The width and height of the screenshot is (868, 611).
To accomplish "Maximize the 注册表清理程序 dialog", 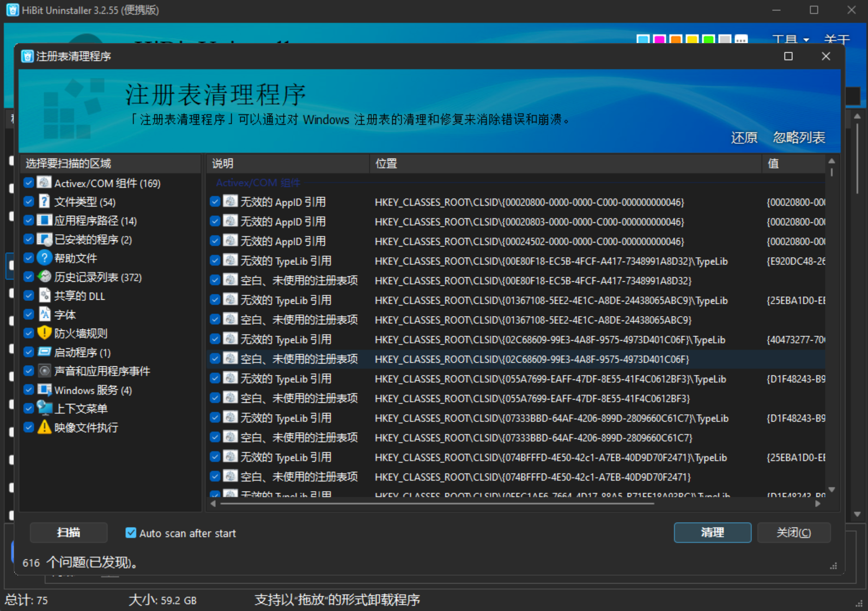I will click(788, 56).
